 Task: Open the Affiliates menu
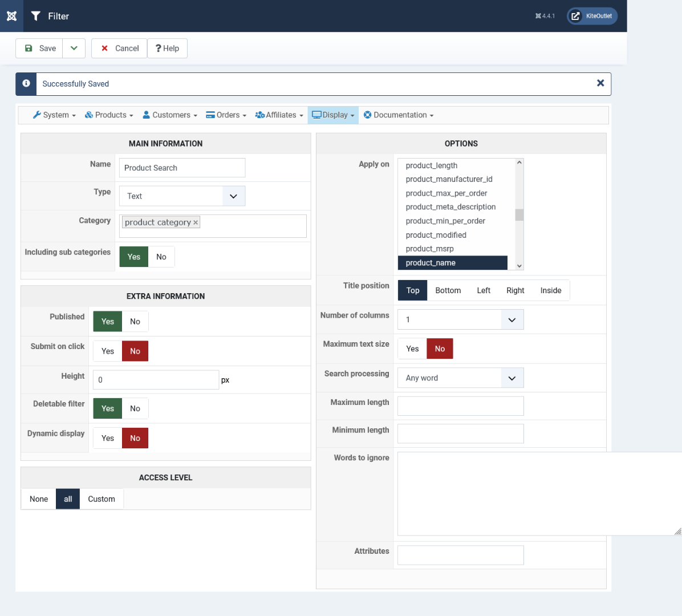[x=279, y=115]
